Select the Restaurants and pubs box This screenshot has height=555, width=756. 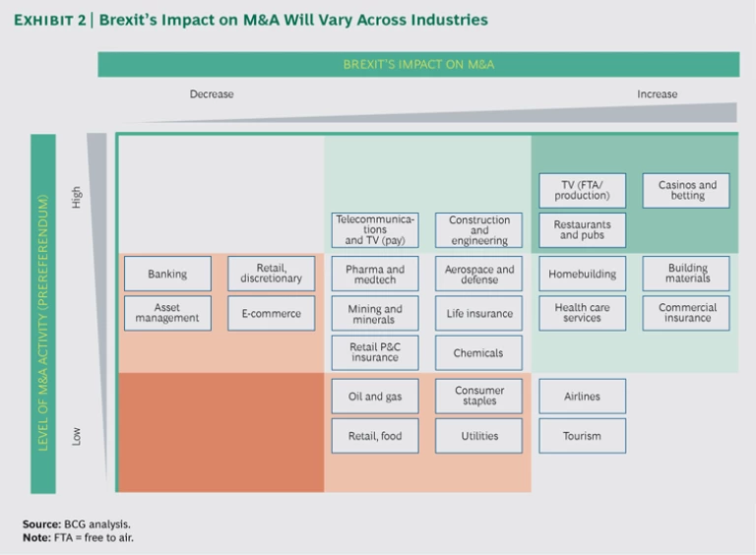[x=582, y=230]
